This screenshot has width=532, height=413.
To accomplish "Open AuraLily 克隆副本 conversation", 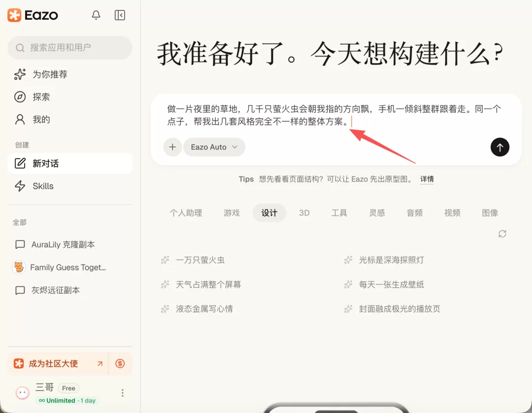I will coord(70,244).
